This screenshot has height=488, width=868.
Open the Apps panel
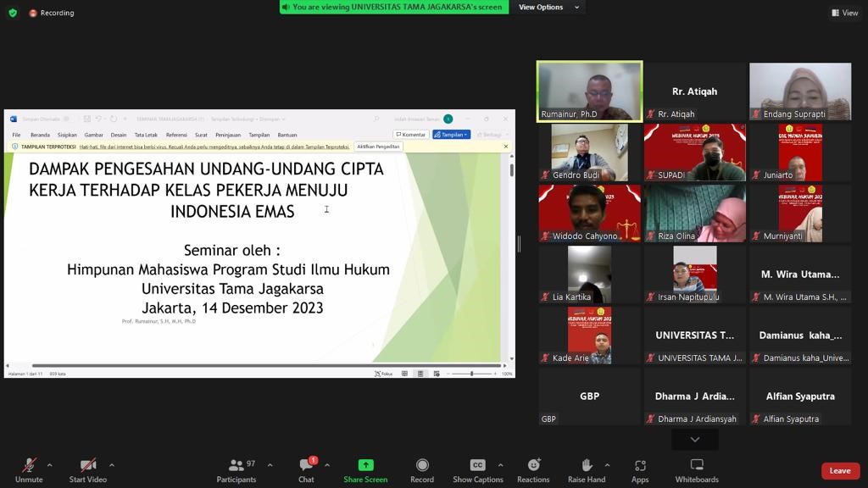pyautogui.click(x=640, y=470)
